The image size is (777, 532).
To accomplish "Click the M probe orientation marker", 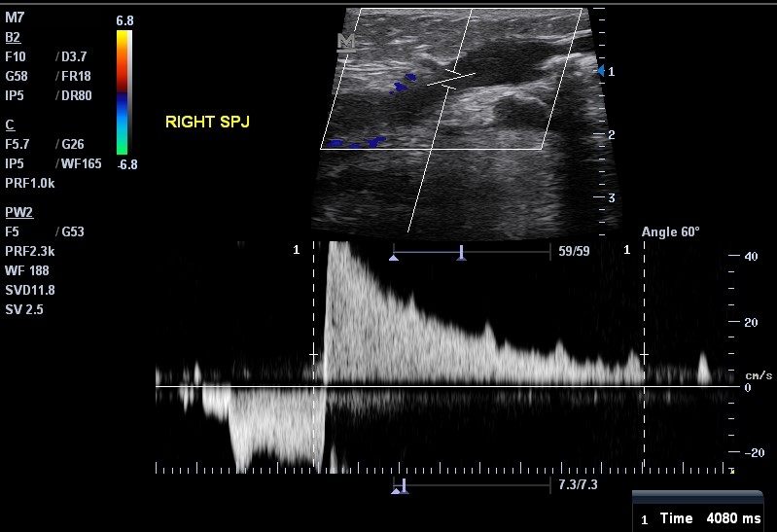I will pyautogui.click(x=346, y=42).
